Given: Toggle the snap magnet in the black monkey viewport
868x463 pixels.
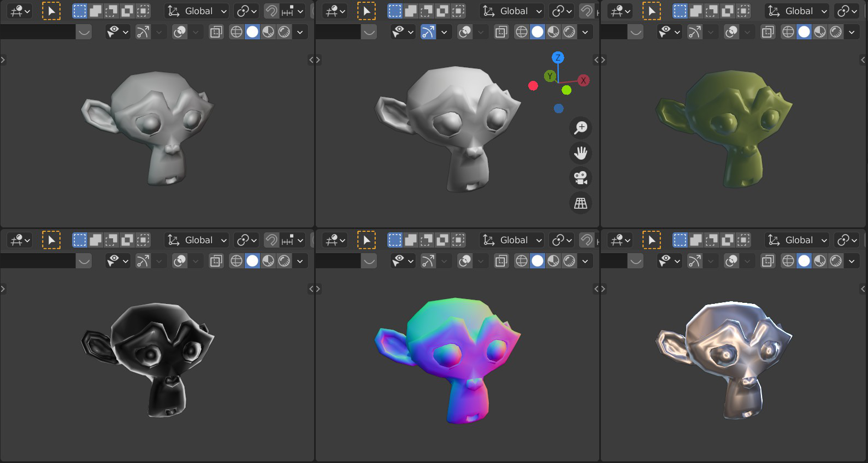Looking at the screenshot, I should click(x=271, y=240).
